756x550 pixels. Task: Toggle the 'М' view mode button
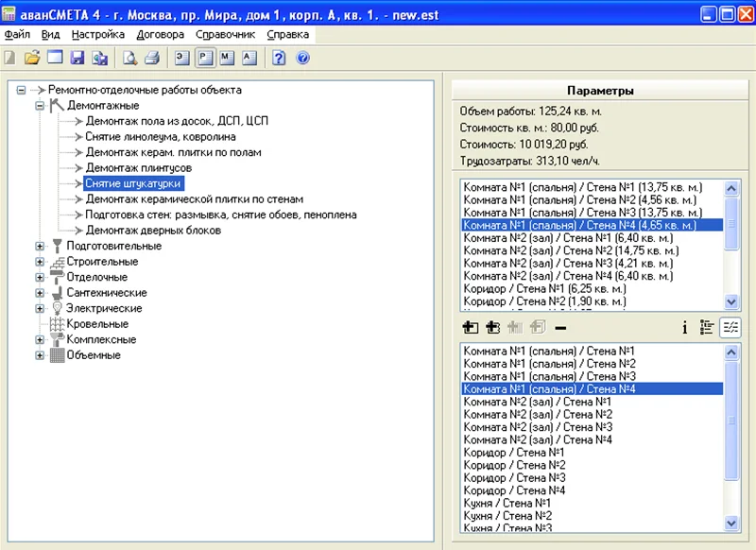[x=227, y=58]
